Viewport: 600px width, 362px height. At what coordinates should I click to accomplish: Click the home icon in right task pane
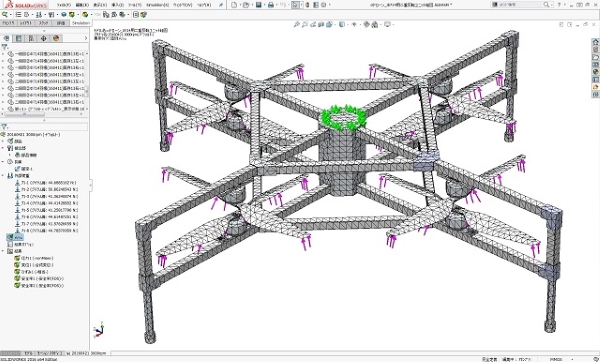click(x=595, y=42)
